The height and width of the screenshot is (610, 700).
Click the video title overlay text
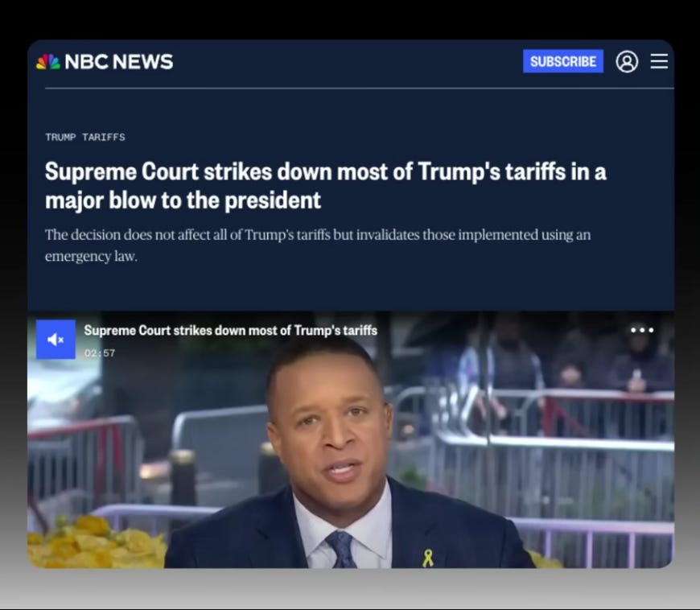[x=230, y=331]
